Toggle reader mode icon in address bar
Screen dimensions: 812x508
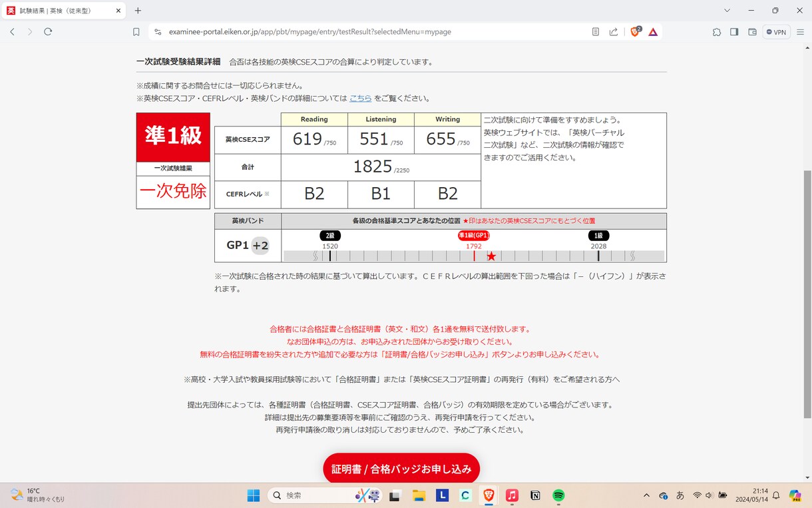click(x=596, y=31)
